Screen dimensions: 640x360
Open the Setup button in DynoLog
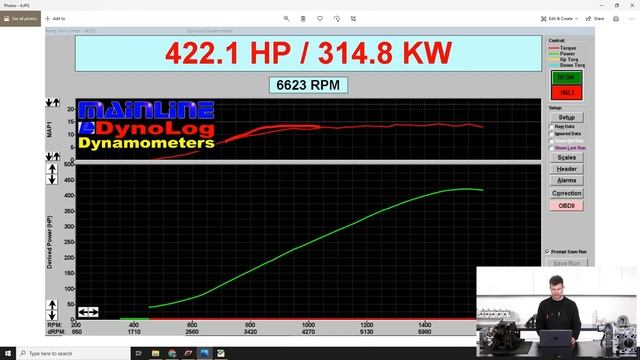coord(567,117)
